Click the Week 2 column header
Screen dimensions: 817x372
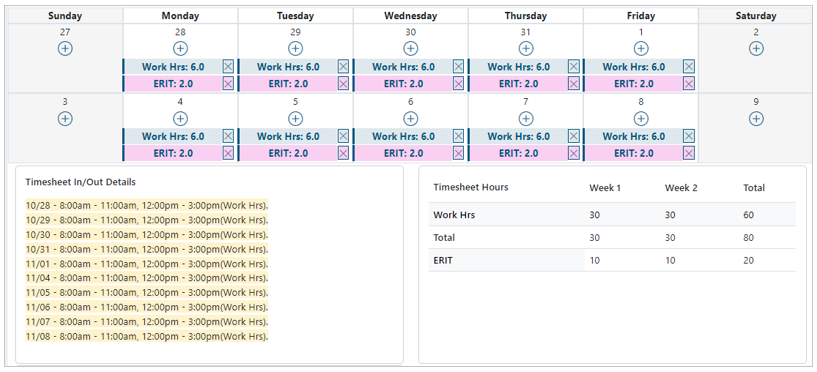coord(680,188)
